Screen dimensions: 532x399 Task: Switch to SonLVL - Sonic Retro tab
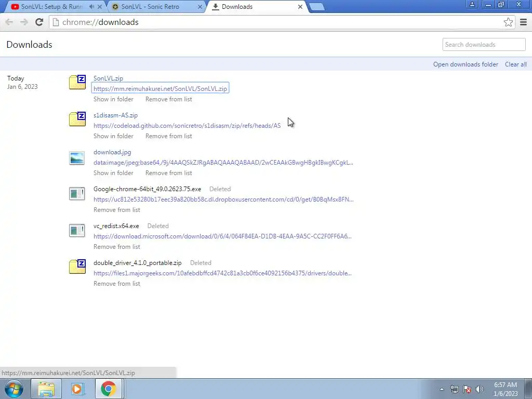[150, 7]
